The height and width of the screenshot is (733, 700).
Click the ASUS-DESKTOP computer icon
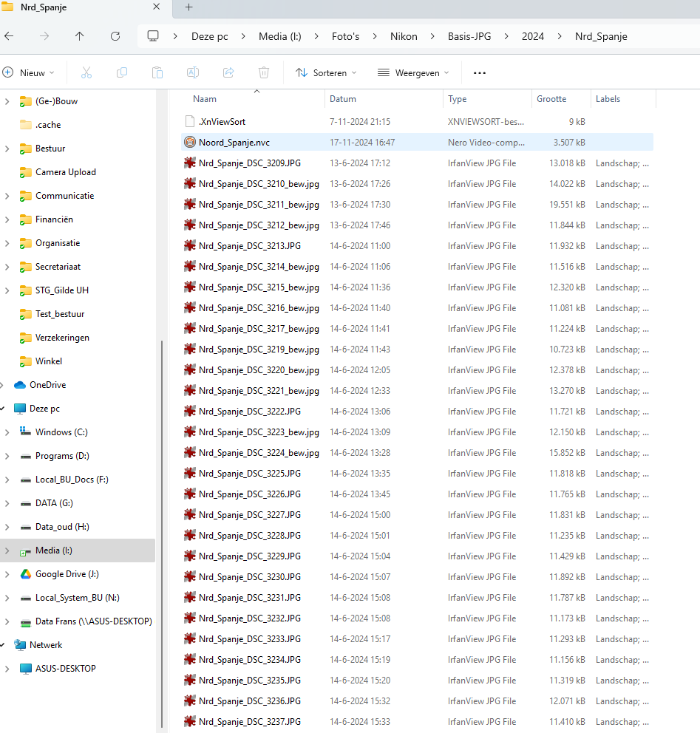[26, 669]
